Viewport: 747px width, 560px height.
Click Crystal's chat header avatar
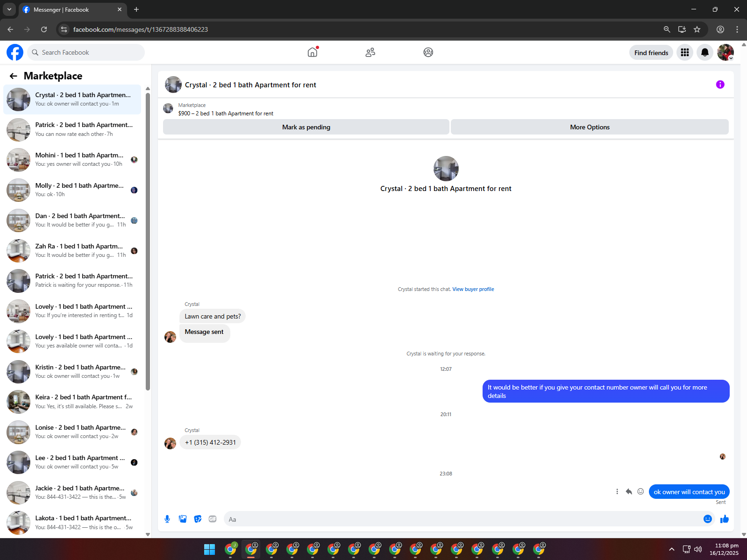[173, 85]
